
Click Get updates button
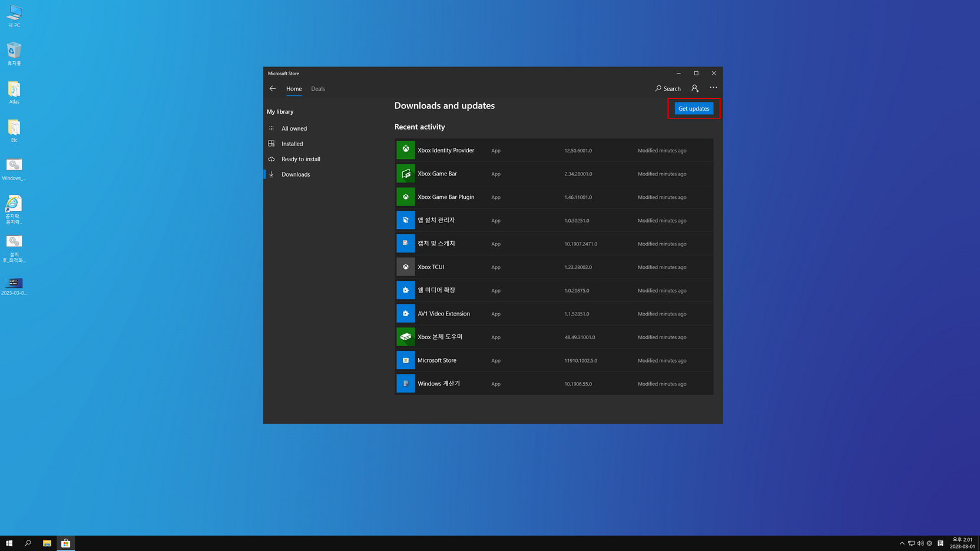click(694, 108)
